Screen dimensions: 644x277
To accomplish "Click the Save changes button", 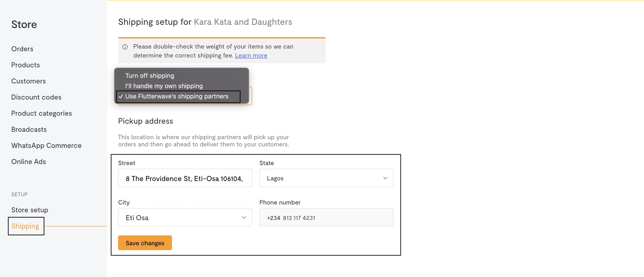I will click(145, 243).
